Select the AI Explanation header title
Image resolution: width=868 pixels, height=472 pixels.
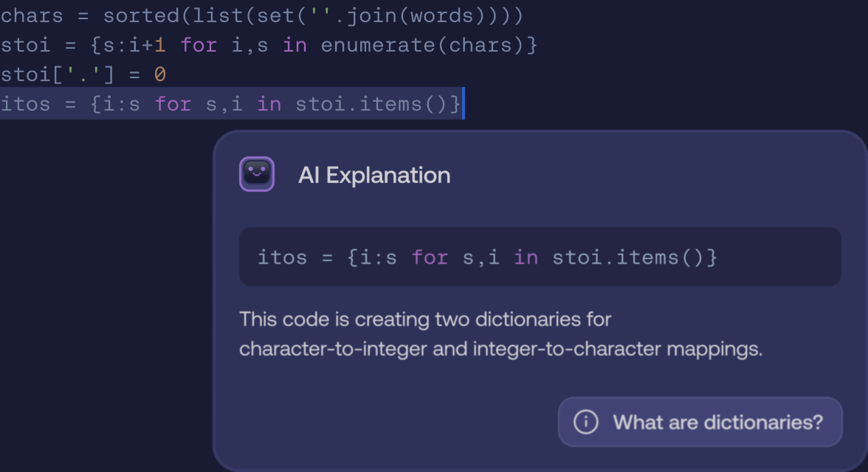[x=374, y=175]
